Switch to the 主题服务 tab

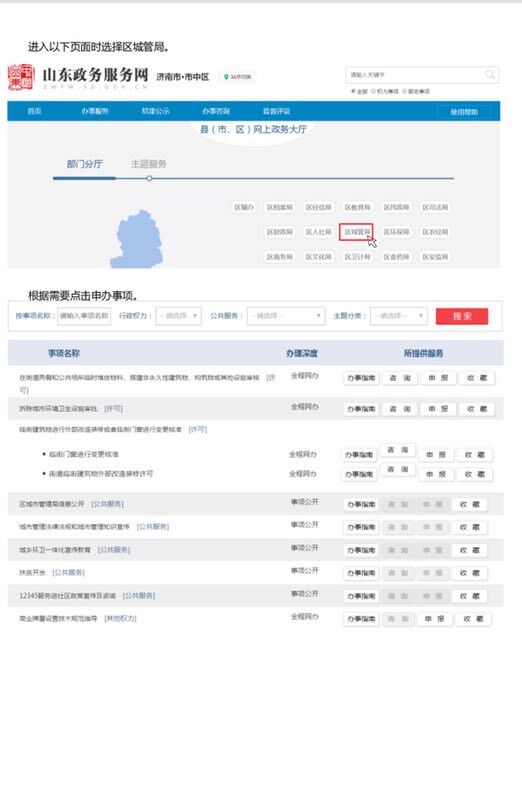148,164
